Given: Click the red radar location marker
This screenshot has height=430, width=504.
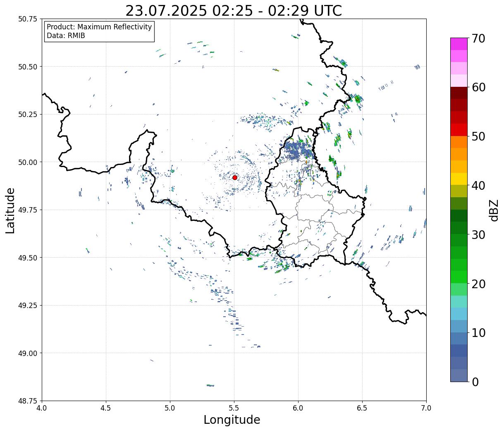Looking at the screenshot, I should (x=235, y=177).
